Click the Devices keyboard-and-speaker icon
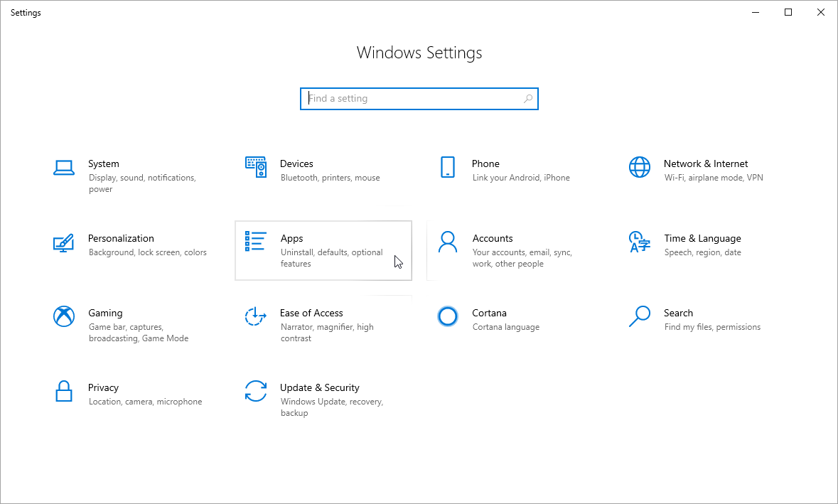 point(256,167)
